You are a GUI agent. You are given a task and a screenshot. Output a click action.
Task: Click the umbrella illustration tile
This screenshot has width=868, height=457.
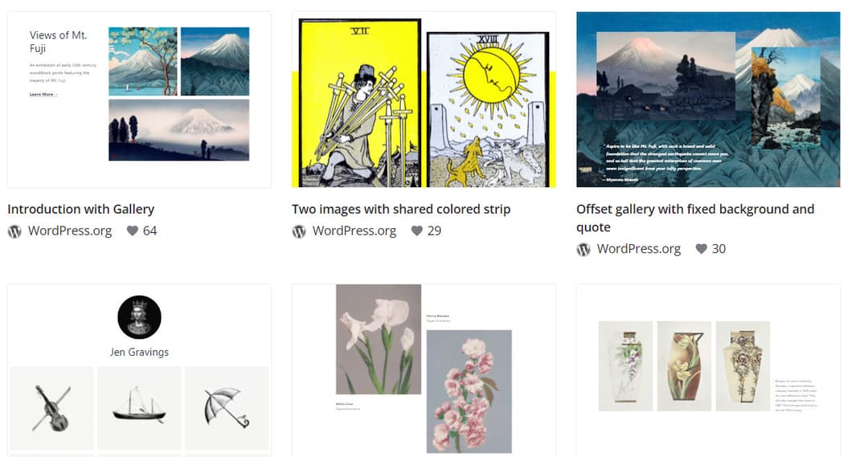[227, 408]
